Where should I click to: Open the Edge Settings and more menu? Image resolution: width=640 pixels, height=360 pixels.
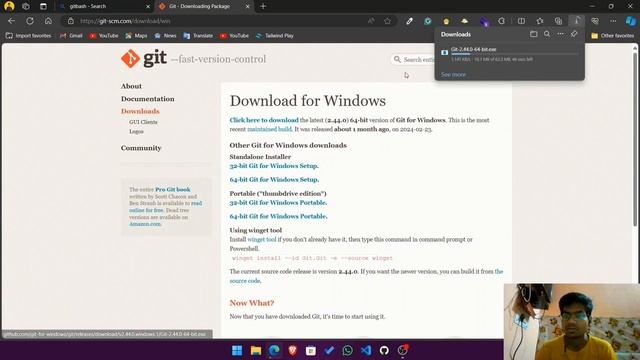click(x=613, y=21)
